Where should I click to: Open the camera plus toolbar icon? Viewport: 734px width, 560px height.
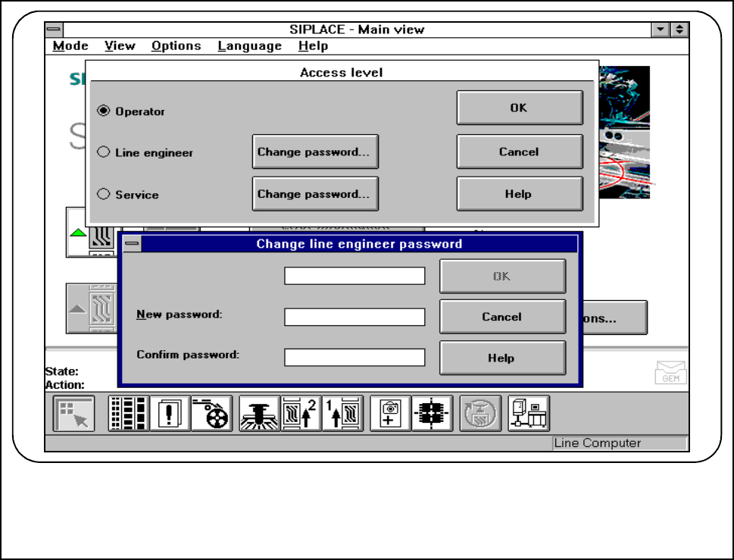[x=390, y=414]
